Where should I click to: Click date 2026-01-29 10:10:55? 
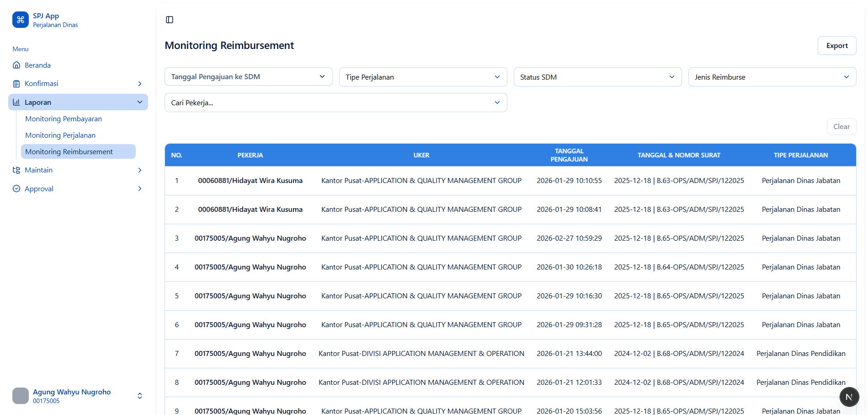[569, 181]
